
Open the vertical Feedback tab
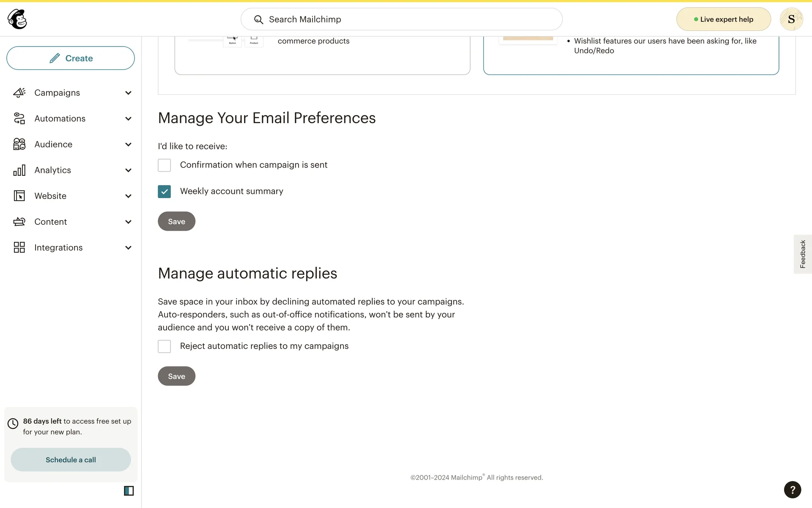coord(802,254)
